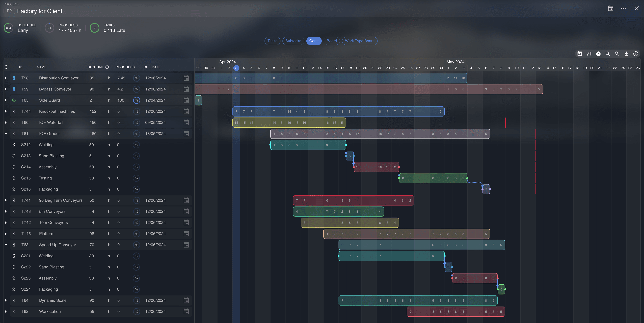This screenshot has width=644, height=323.
Task: Open the three-dots project menu
Action: [x=623, y=8]
